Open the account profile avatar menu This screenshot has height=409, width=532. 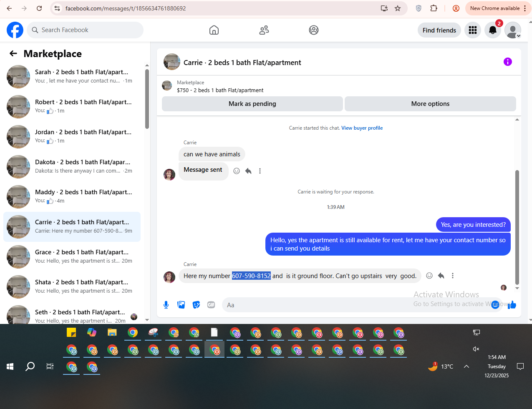pyautogui.click(x=513, y=30)
